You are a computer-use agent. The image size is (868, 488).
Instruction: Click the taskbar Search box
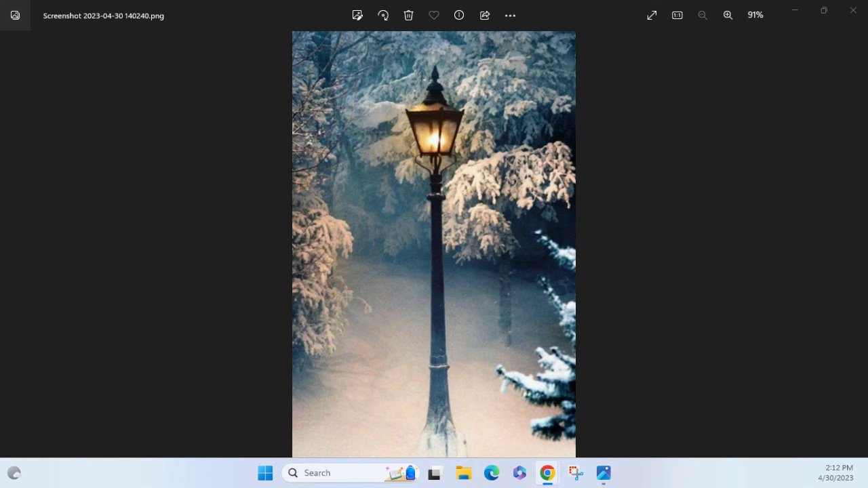click(351, 473)
